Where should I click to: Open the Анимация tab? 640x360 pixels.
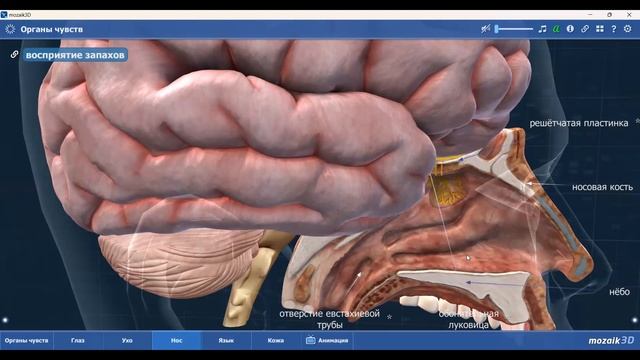click(x=327, y=340)
